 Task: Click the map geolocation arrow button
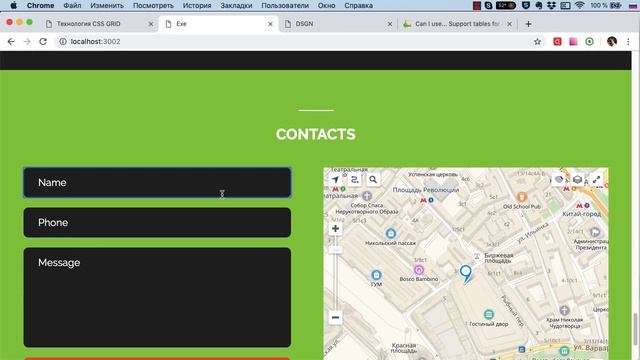click(335, 180)
